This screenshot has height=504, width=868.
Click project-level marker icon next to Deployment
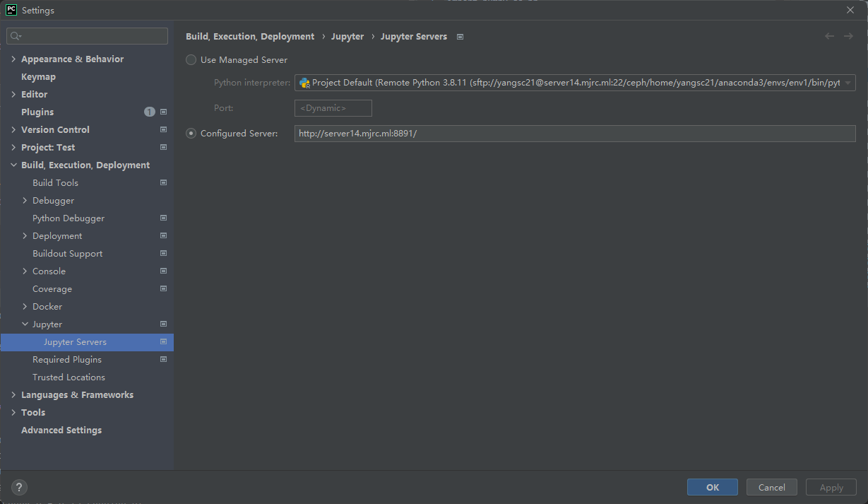(x=164, y=235)
